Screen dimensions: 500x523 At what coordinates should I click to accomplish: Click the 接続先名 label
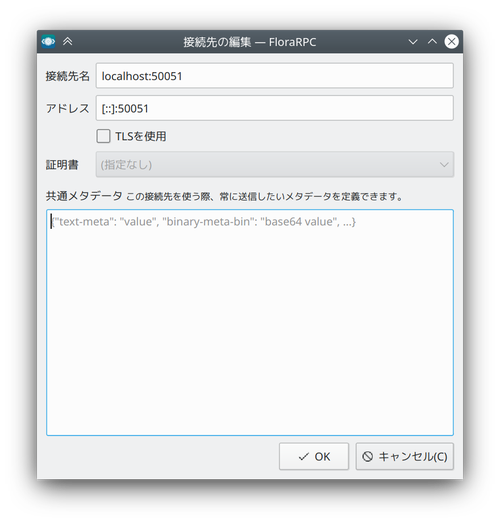pos(68,76)
